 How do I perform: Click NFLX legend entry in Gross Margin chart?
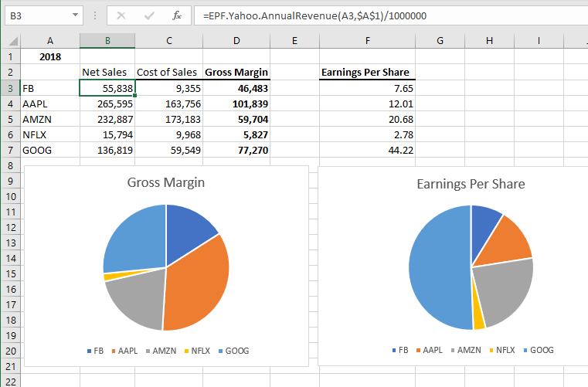coord(197,351)
